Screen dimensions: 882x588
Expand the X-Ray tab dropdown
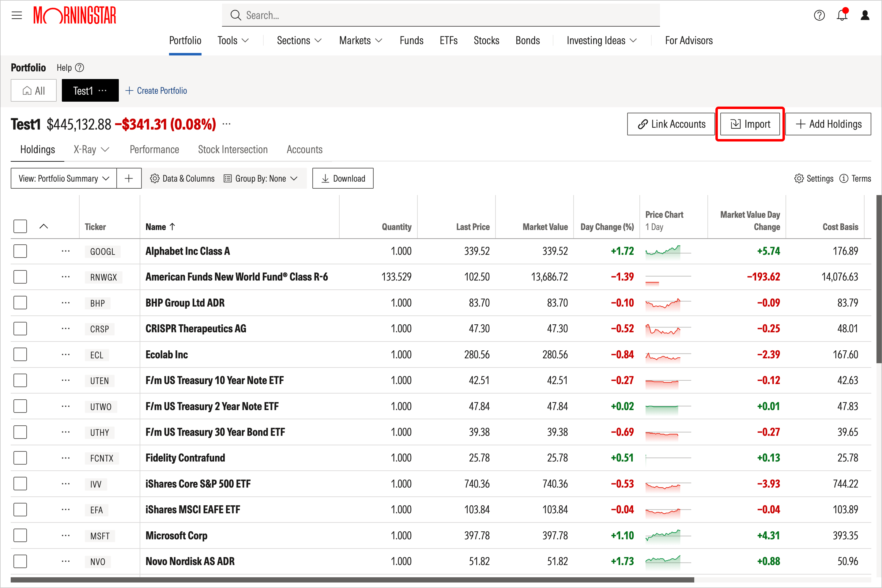pos(91,150)
